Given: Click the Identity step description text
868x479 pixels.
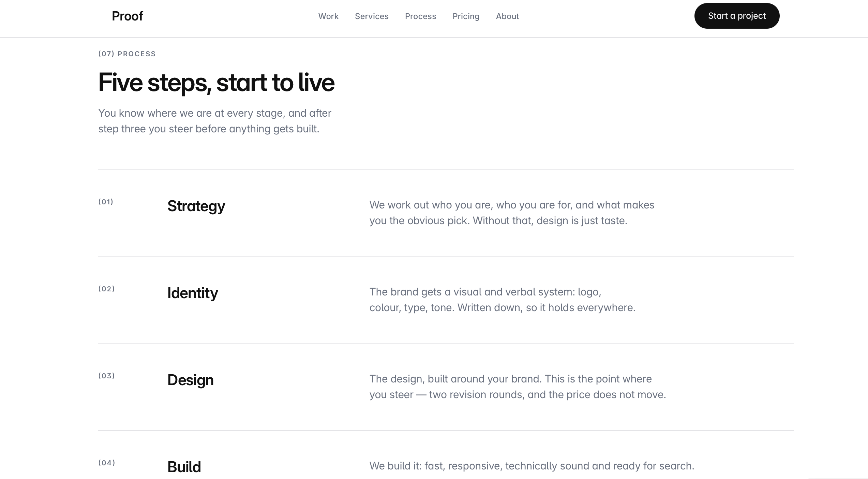Looking at the screenshot, I should [x=502, y=300].
